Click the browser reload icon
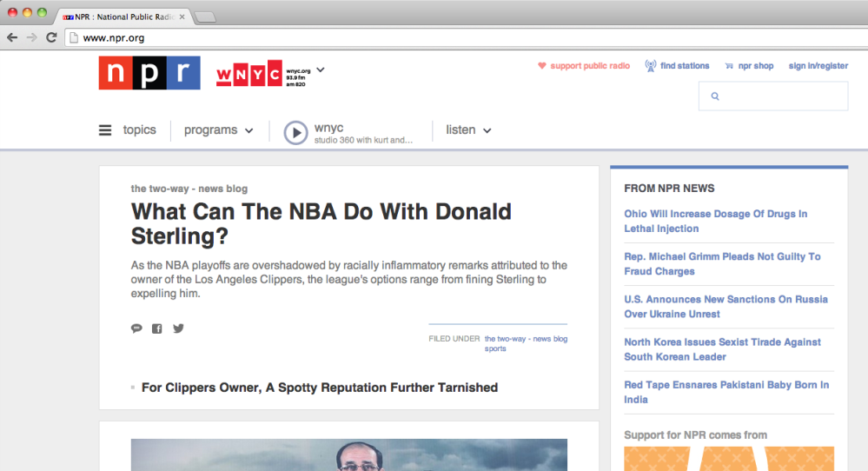Image resolution: width=868 pixels, height=471 pixels. (51, 37)
